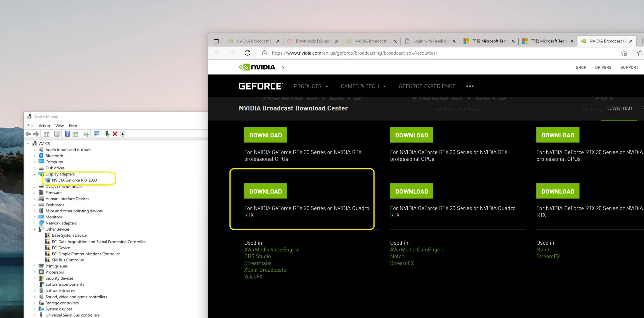Image resolution: width=644 pixels, height=318 pixels.
Task: Open the OBS Studio link
Action: click(x=257, y=256)
